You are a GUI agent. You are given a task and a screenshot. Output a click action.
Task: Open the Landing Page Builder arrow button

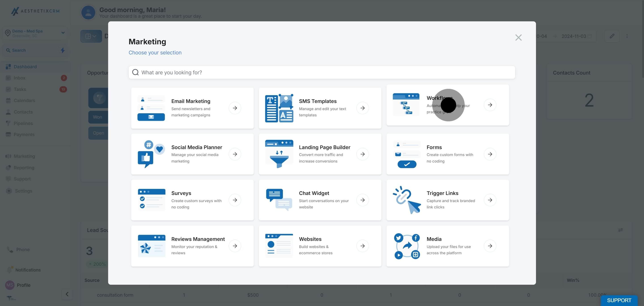362,154
